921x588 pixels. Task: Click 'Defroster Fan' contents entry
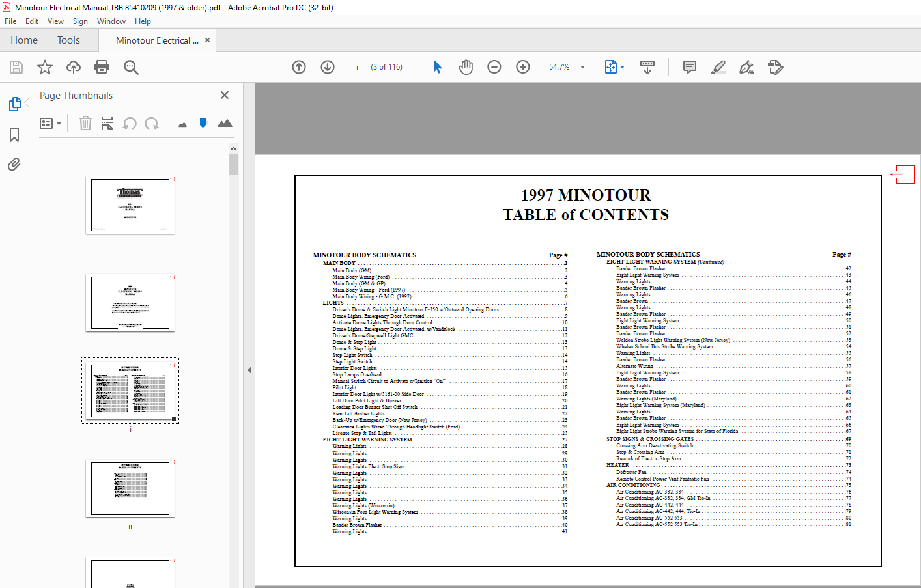click(631, 472)
